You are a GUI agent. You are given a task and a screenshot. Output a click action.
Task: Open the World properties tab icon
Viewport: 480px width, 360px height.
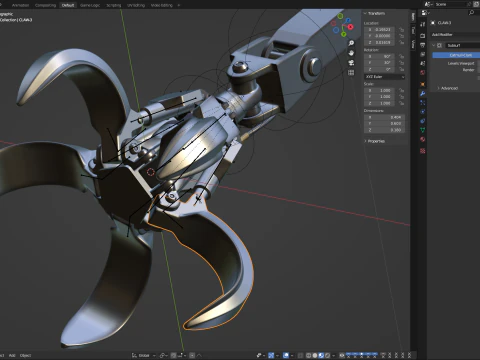tap(423, 73)
